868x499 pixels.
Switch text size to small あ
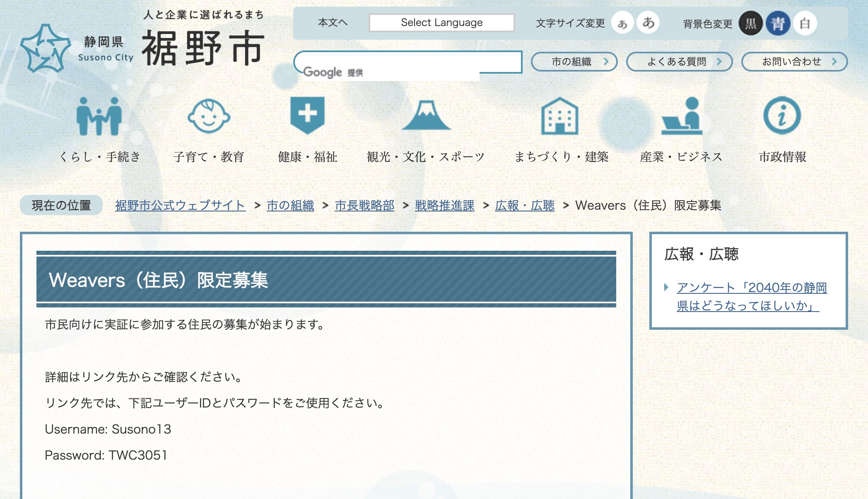(x=622, y=24)
